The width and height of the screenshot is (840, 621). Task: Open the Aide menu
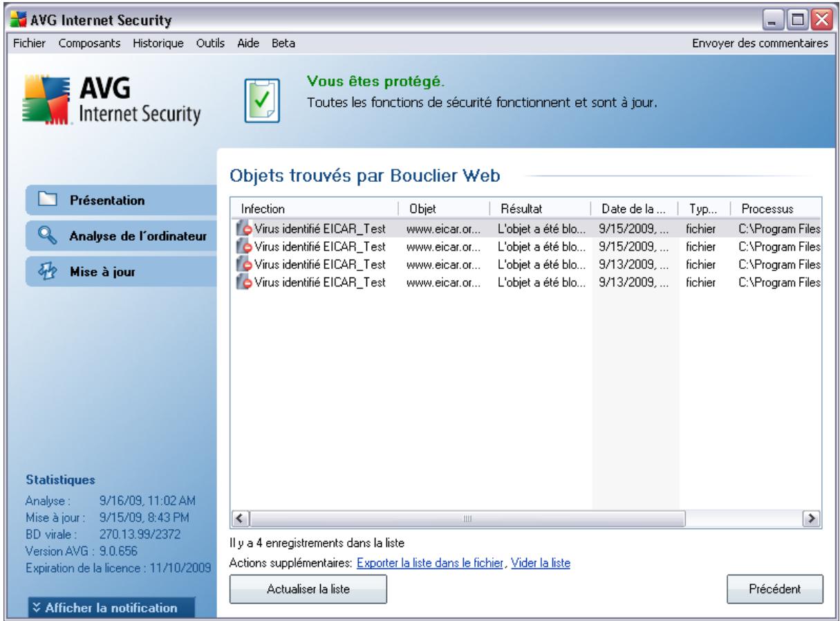pos(249,44)
